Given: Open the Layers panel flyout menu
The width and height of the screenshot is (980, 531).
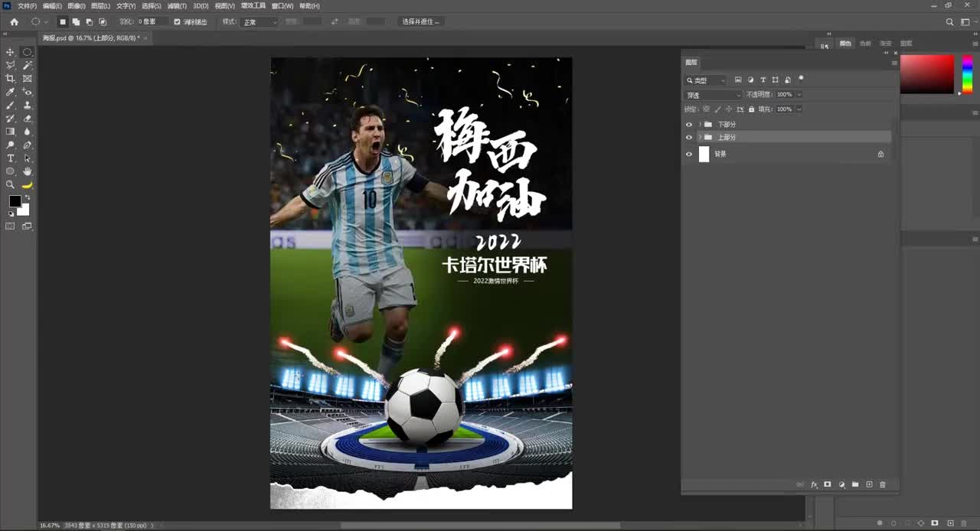Looking at the screenshot, I should 893,63.
